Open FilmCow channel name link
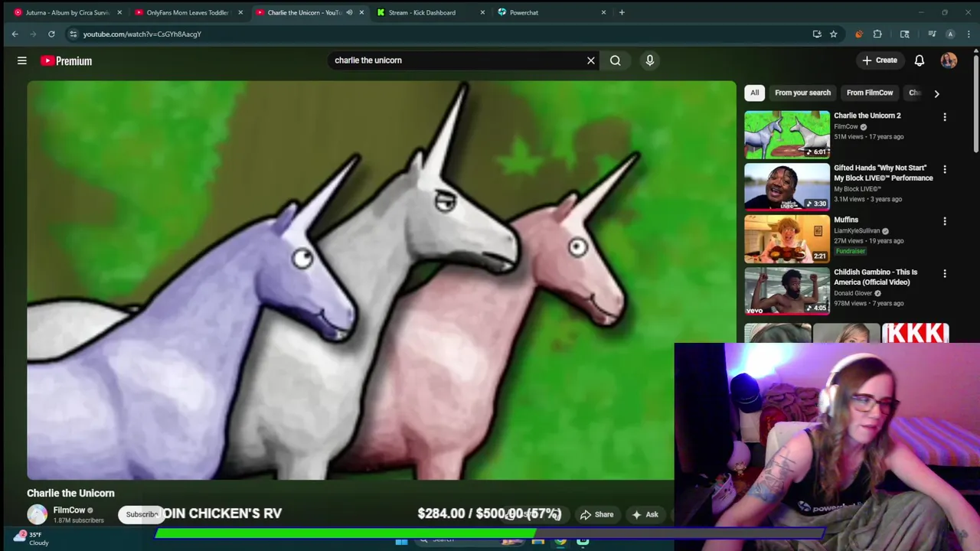 tap(69, 510)
